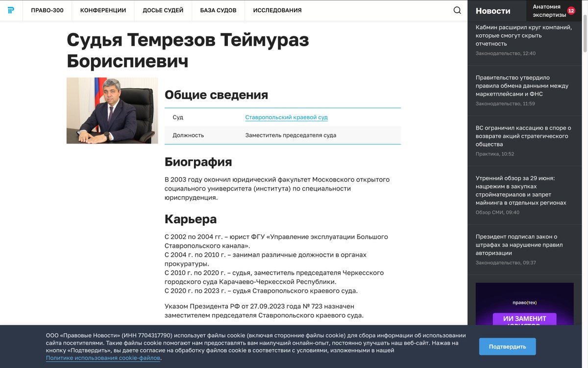The width and height of the screenshot is (588, 368).
Task: Click the Законодательство, 11:59 timestamp
Action: 505,104
